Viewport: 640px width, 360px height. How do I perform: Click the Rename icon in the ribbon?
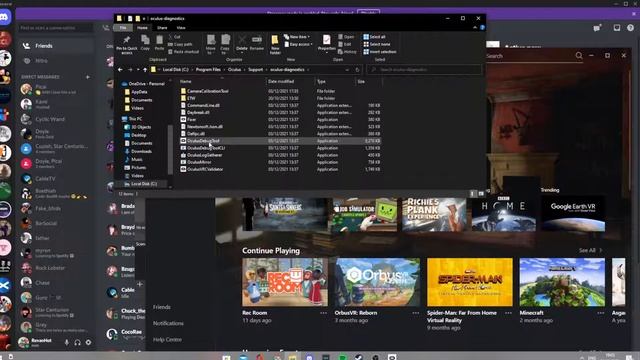pos(257,42)
